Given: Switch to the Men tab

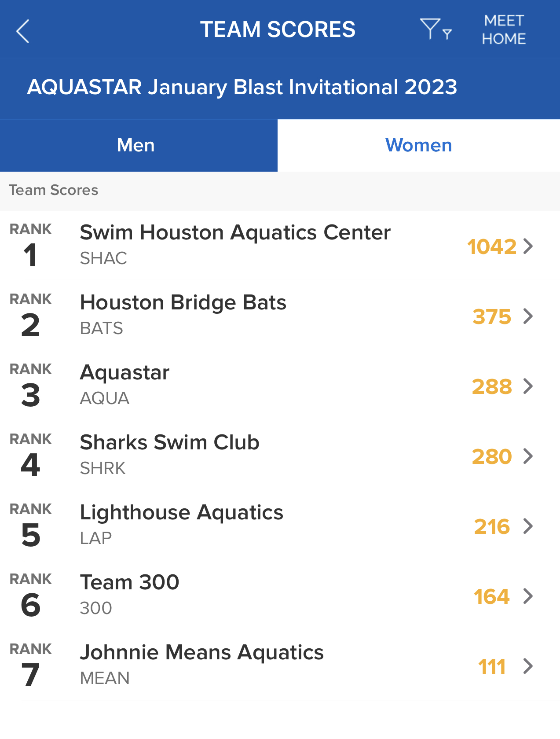Looking at the screenshot, I should 136,145.
